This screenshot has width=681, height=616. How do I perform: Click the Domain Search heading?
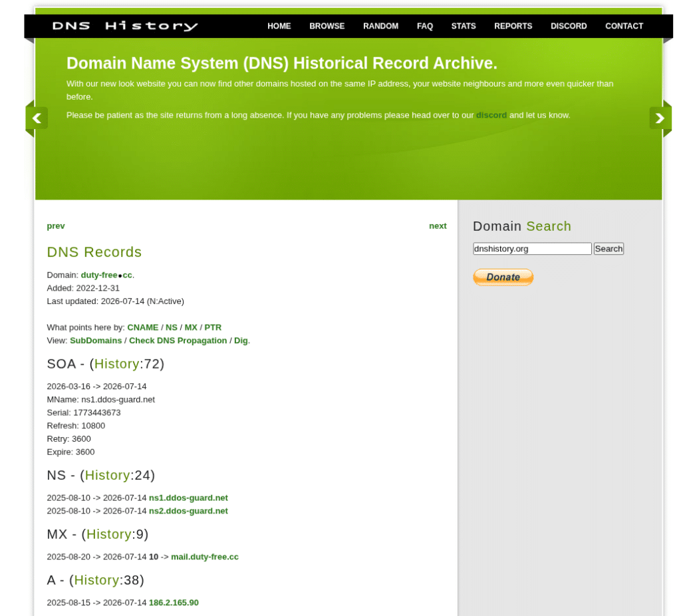(x=522, y=226)
